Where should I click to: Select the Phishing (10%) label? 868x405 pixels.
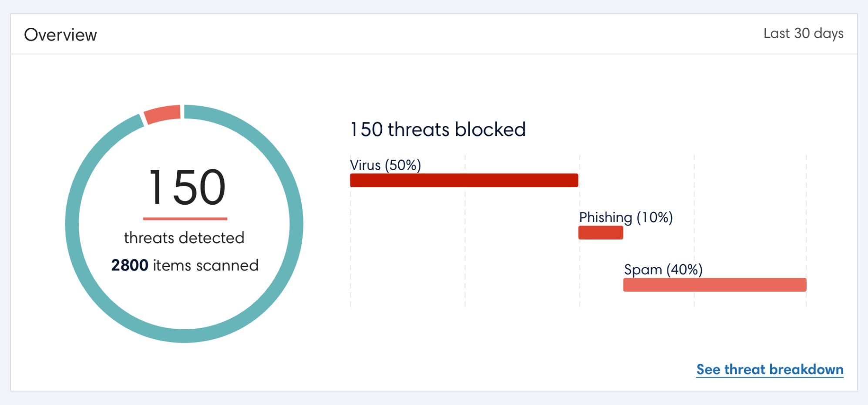[626, 217]
